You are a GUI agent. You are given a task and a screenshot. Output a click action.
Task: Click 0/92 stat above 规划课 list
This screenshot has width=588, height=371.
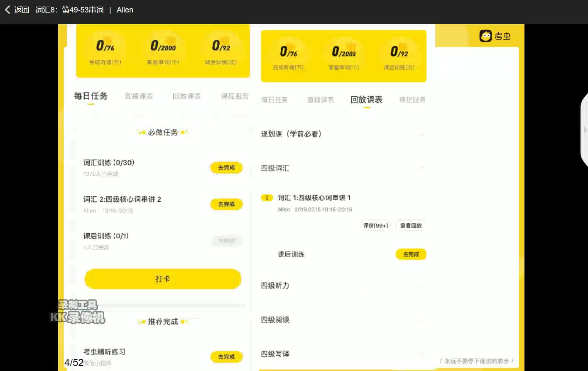[x=399, y=57]
